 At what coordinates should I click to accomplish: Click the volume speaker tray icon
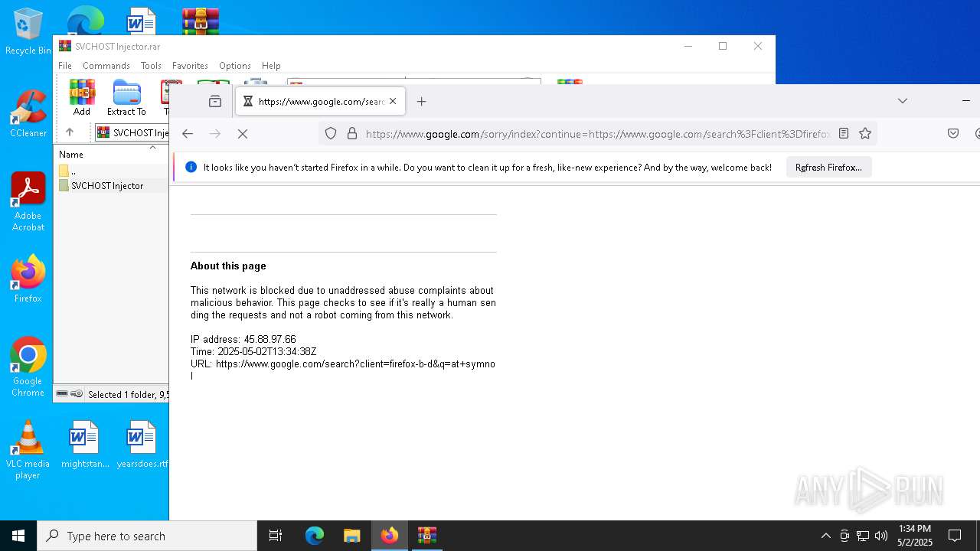[x=881, y=536]
